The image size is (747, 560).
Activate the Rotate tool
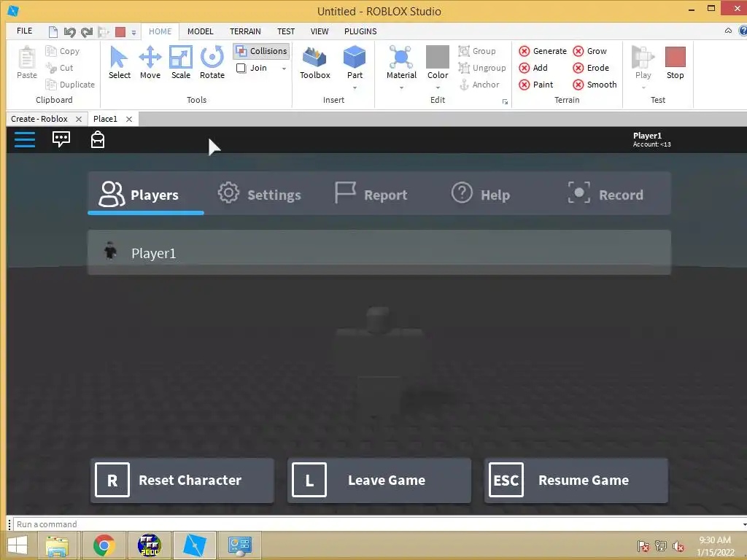coord(212,63)
